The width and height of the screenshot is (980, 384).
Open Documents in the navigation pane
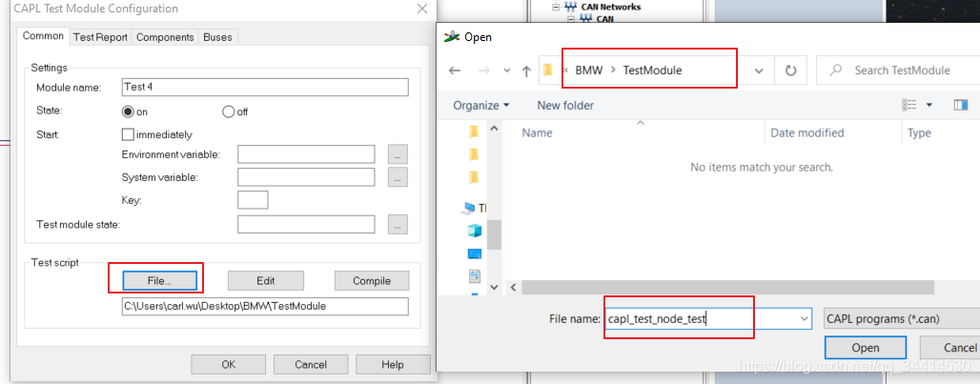click(475, 274)
